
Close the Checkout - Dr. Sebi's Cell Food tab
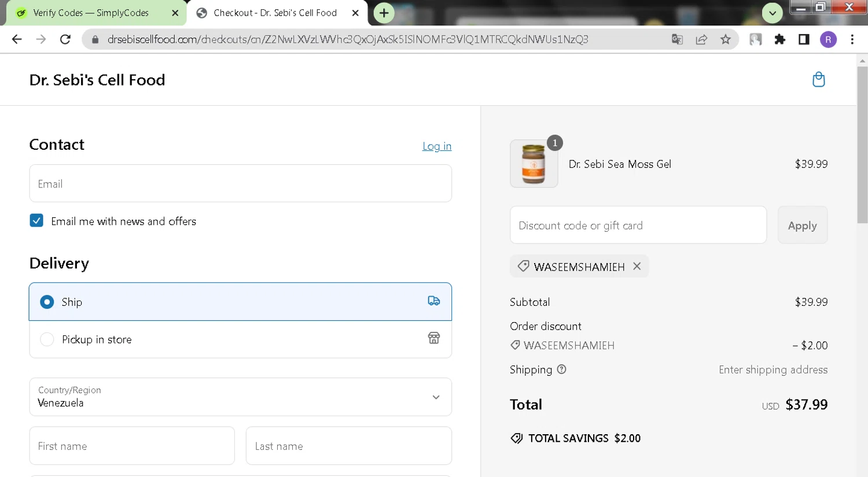pos(356,13)
